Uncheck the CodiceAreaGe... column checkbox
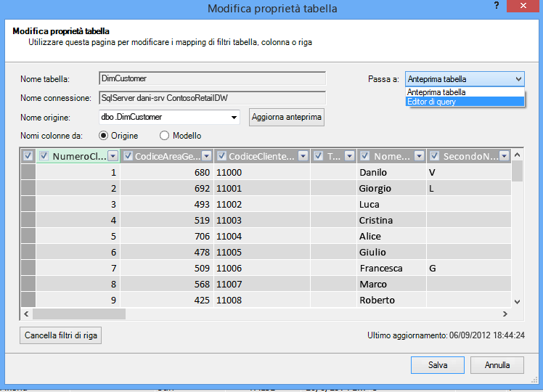Viewport: 543px width, 392px height. pyautogui.click(x=128, y=156)
